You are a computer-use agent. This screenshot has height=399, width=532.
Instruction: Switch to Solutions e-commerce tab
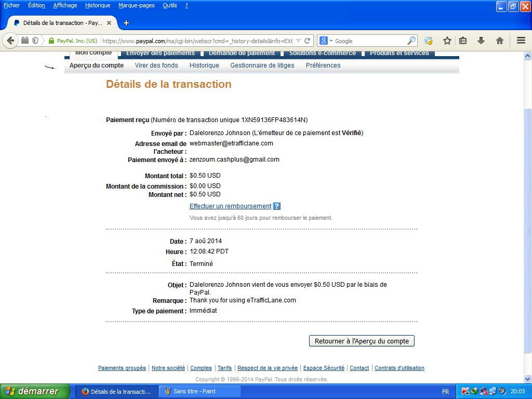point(322,54)
